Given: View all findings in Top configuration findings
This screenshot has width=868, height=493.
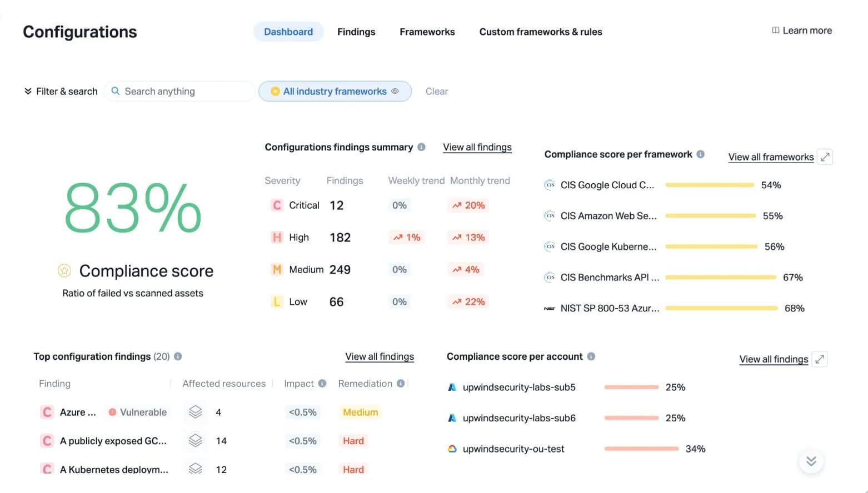Looking at the screenshot, I should point(380,356).
